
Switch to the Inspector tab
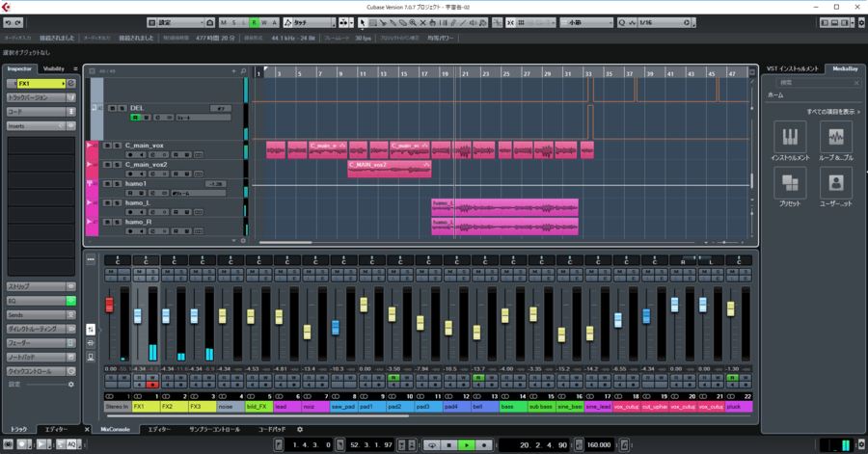pos(20,68)
